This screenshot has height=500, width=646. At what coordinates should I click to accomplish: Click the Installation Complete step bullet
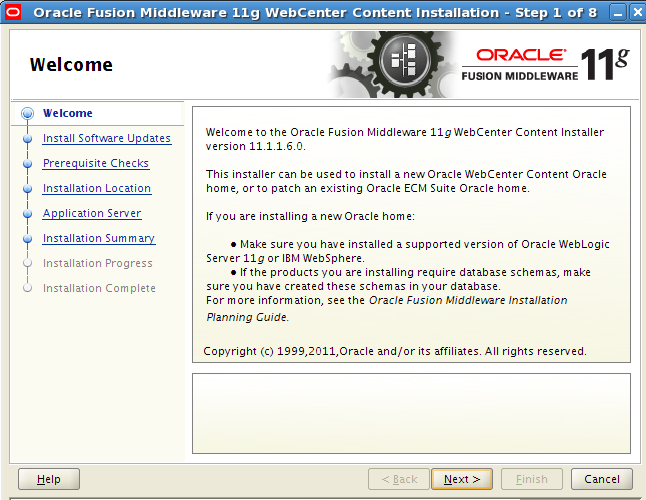[x=28, y=288]
